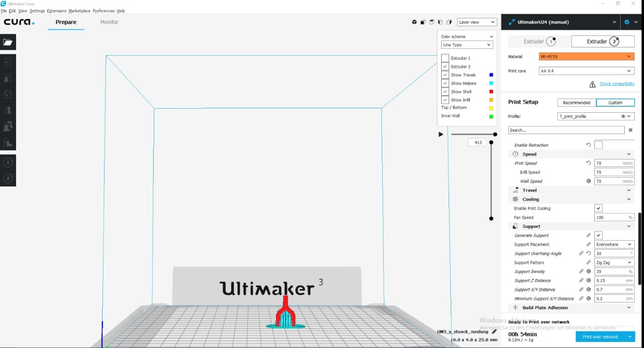Open the File menu
Viewport: 644px width, 348px height.
(4, 11)
